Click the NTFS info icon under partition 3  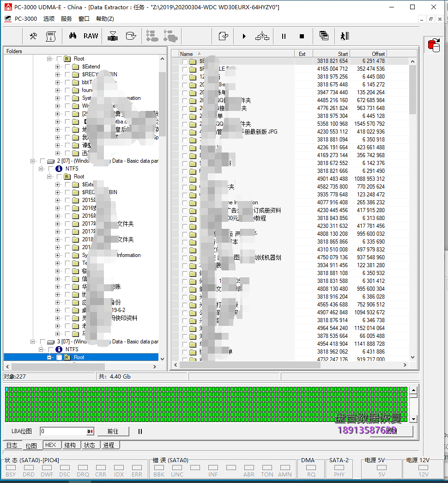[59, 349]
